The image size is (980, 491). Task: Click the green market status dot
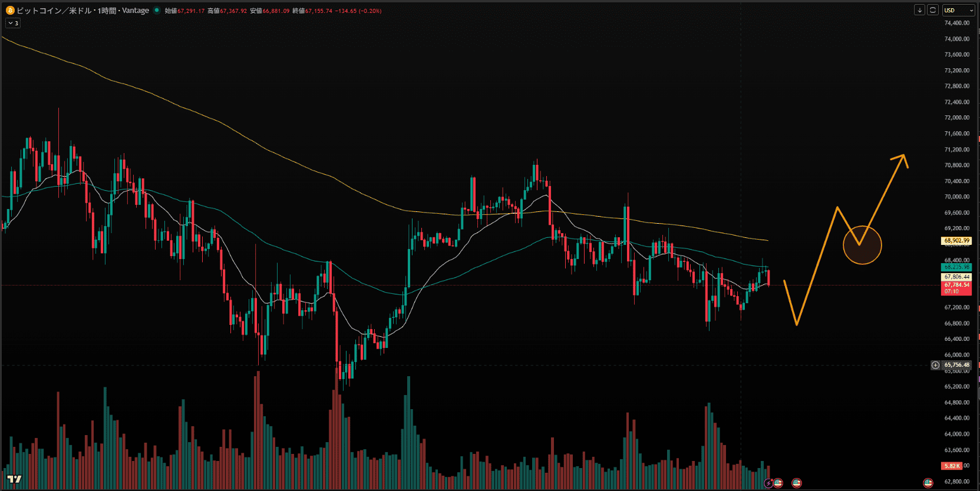point(157,10)
